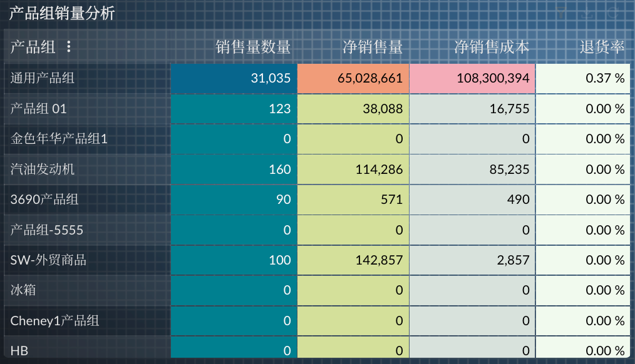
Task: Select the HB row at the bottom
Action: pyautogui.click(x=17, y=349)
